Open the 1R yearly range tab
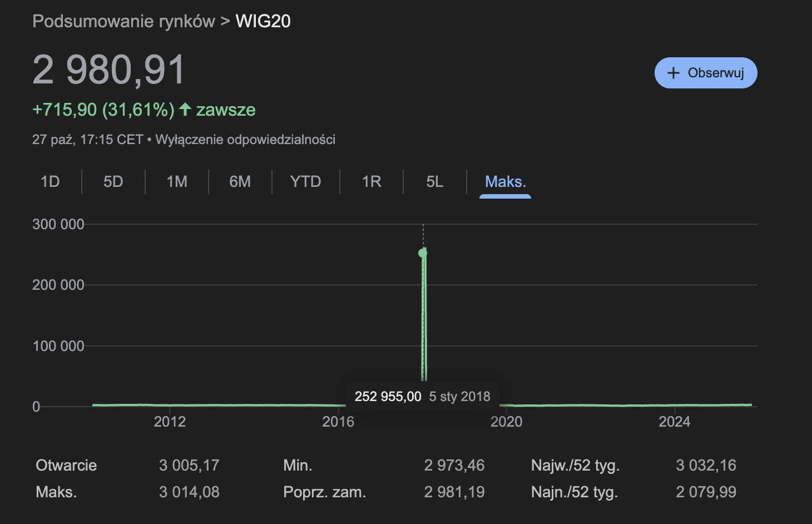812x524 pixels. tap(372, 182)
